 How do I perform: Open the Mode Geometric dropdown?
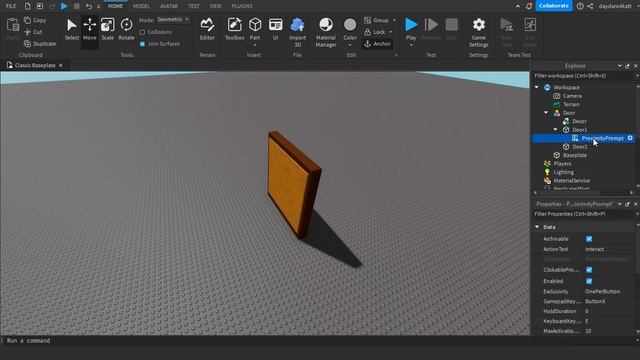coord(173,20)
